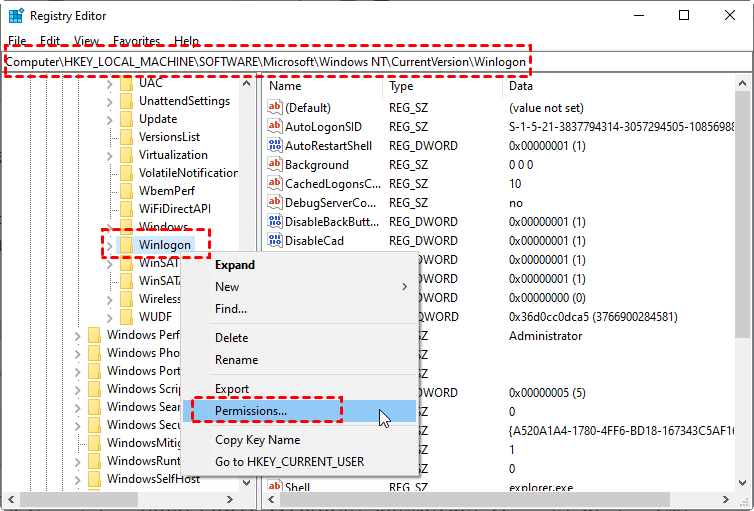Sort values by the Name column header
This screenshot has width=754, height=511.
pos(320,87)
